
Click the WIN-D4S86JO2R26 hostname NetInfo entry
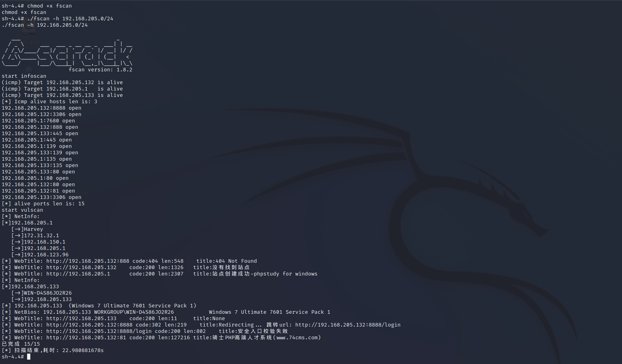coord(47,293)
